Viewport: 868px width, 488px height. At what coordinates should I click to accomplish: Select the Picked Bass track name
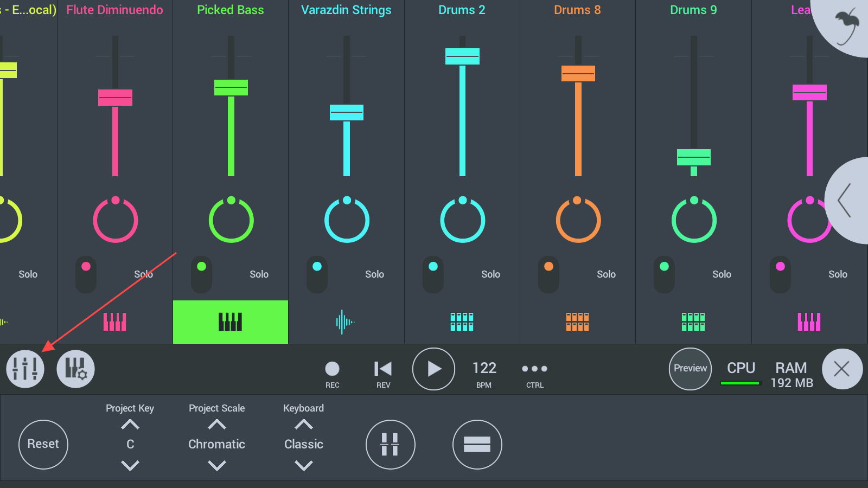(230, 10)
